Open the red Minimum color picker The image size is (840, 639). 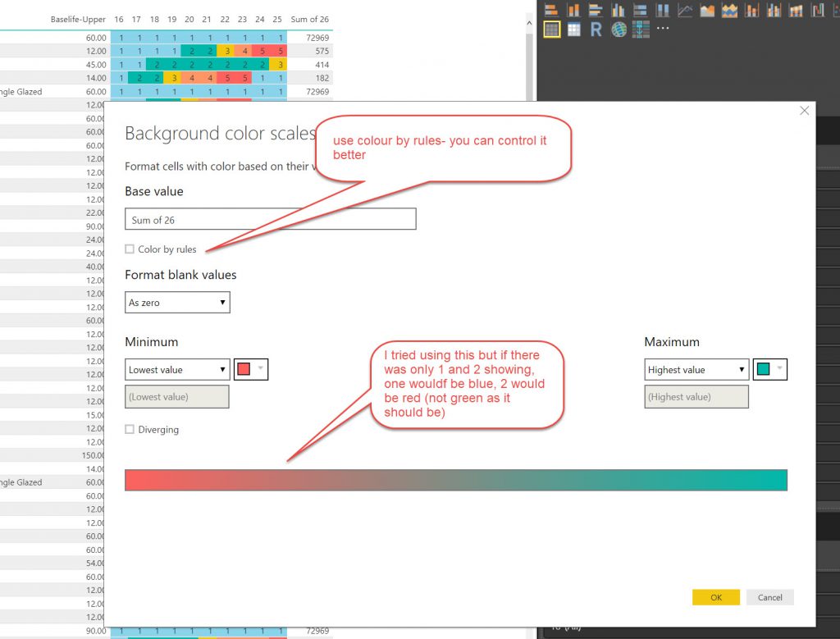(x=251, y=370)
